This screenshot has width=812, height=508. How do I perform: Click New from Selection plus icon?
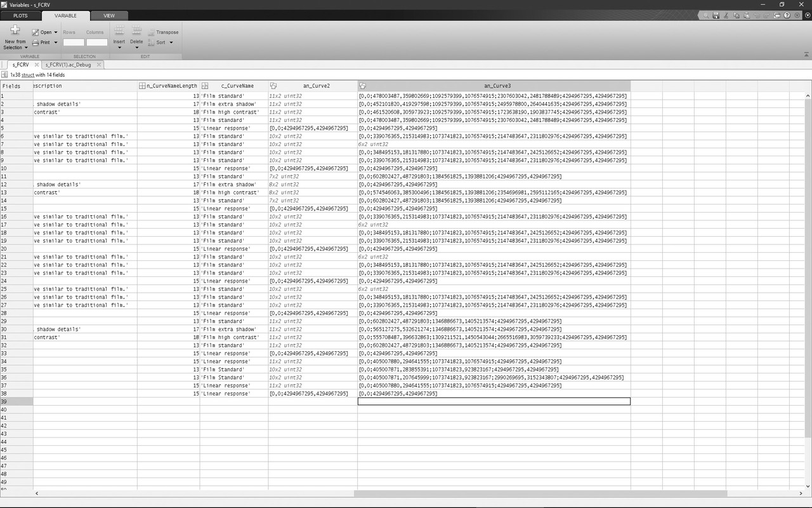(x=15, y=30)
